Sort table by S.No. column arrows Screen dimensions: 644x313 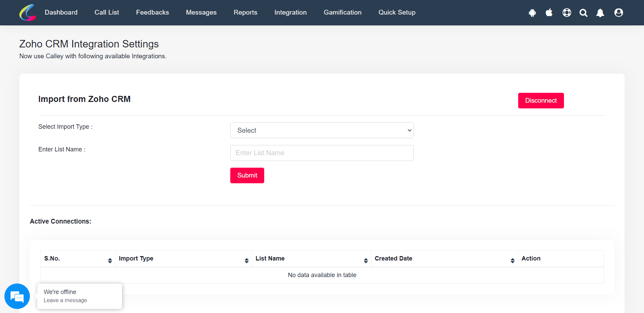click(x=110, y=260)
